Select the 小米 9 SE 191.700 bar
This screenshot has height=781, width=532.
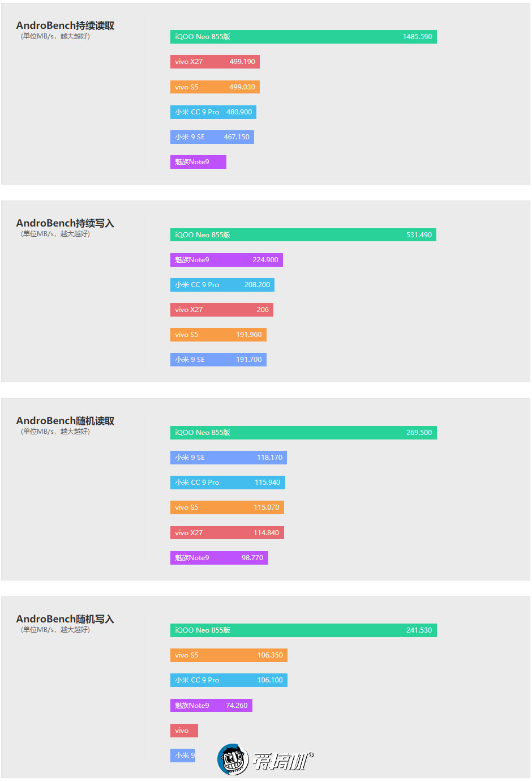tap(218, 360)
